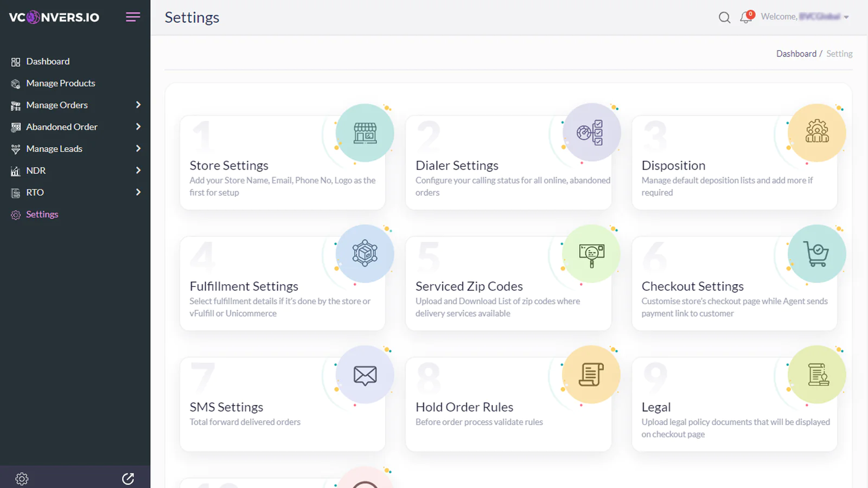The height and width of the screenshot is (488, 868).
Task: Select the Settings sidebar item
Action: pyautogui.click(x=42, y=214)
